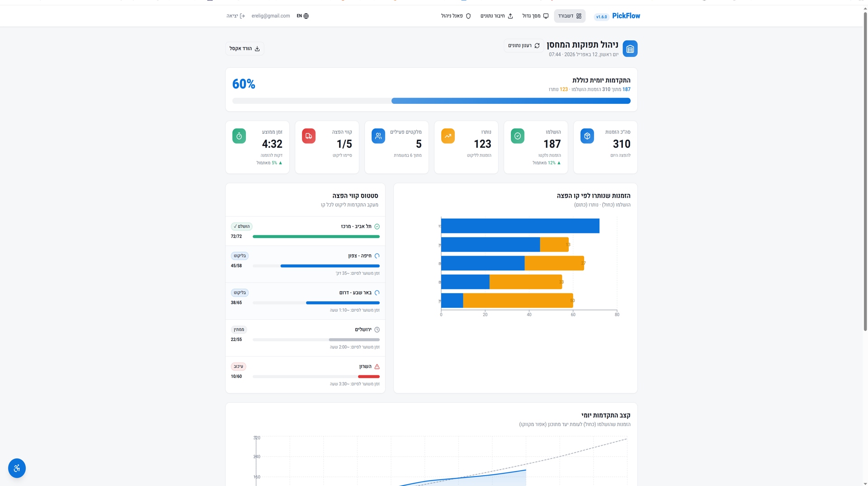Image resolution: width=868 pixels, height=486 pixels.
Task: Click the blue warehouse icon beside page title
Action: (x=630, y=49)
